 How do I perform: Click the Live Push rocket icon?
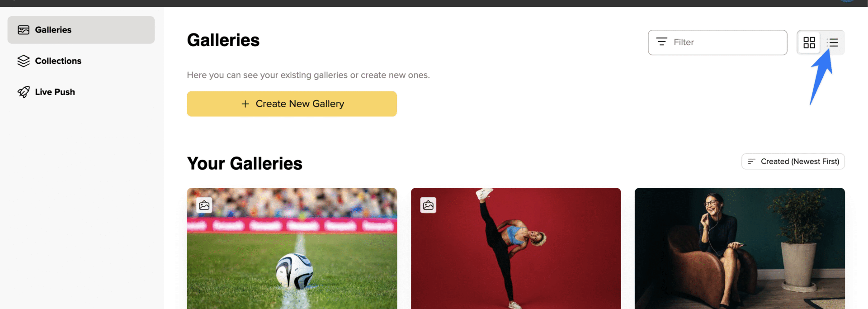(x=24, y=92)
